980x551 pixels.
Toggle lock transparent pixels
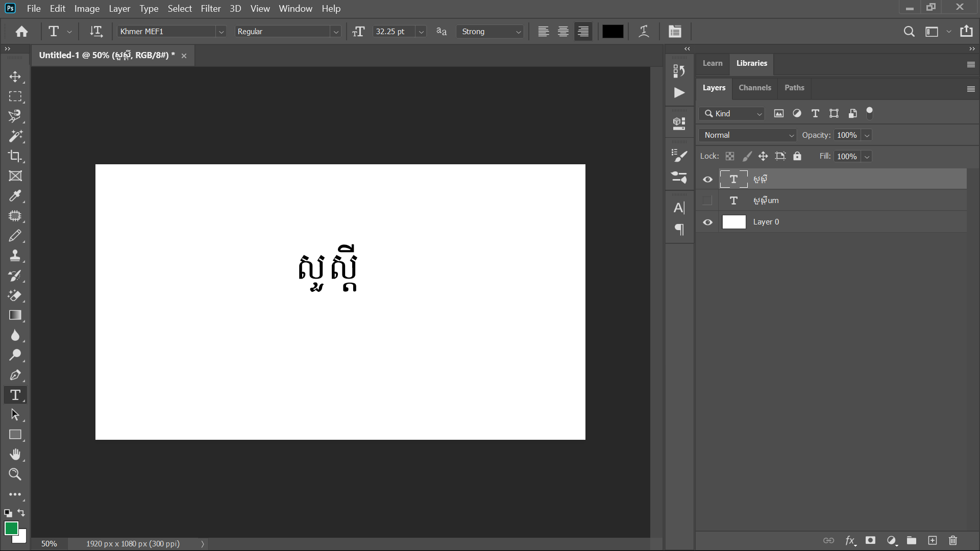click(730, 156)
